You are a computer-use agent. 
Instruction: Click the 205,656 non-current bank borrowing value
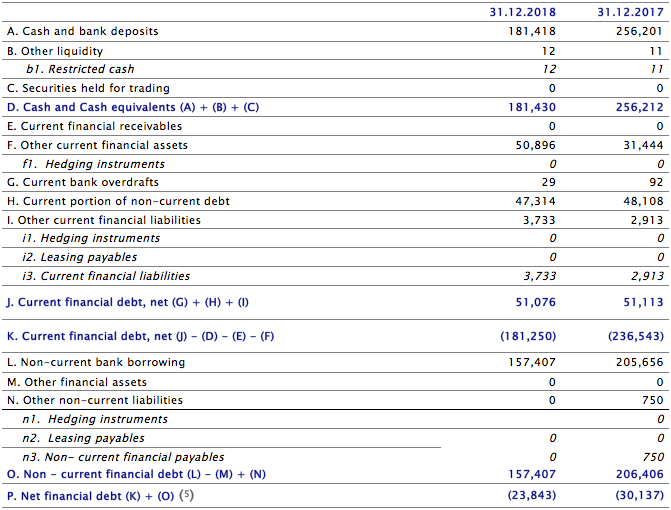pos(638,362)
